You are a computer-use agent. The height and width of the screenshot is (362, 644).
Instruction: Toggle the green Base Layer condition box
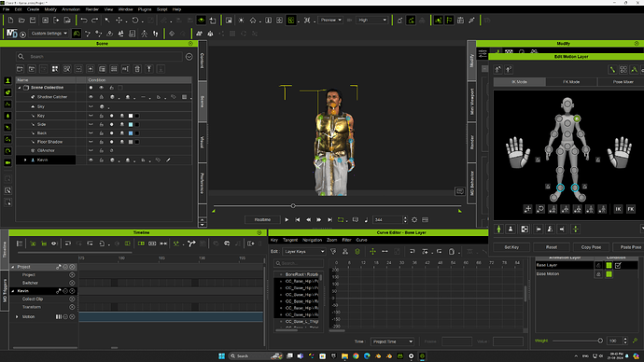click(609, 266)
